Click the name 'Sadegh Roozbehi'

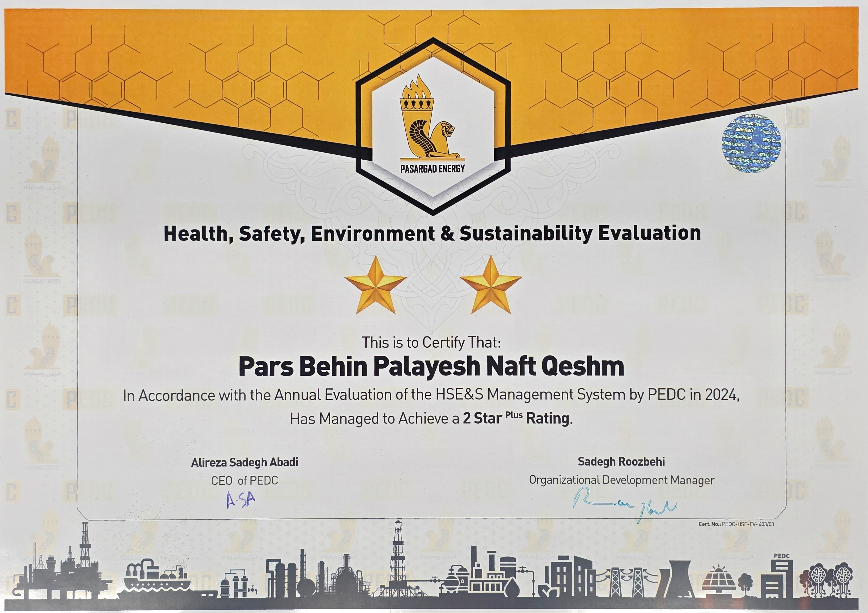click(x=621, y=462)
